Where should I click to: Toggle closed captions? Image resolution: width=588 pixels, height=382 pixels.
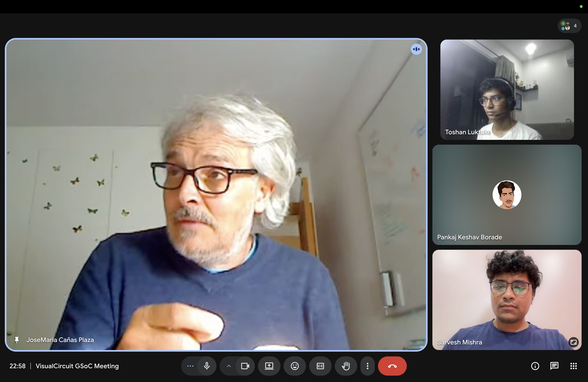point(320,366)
